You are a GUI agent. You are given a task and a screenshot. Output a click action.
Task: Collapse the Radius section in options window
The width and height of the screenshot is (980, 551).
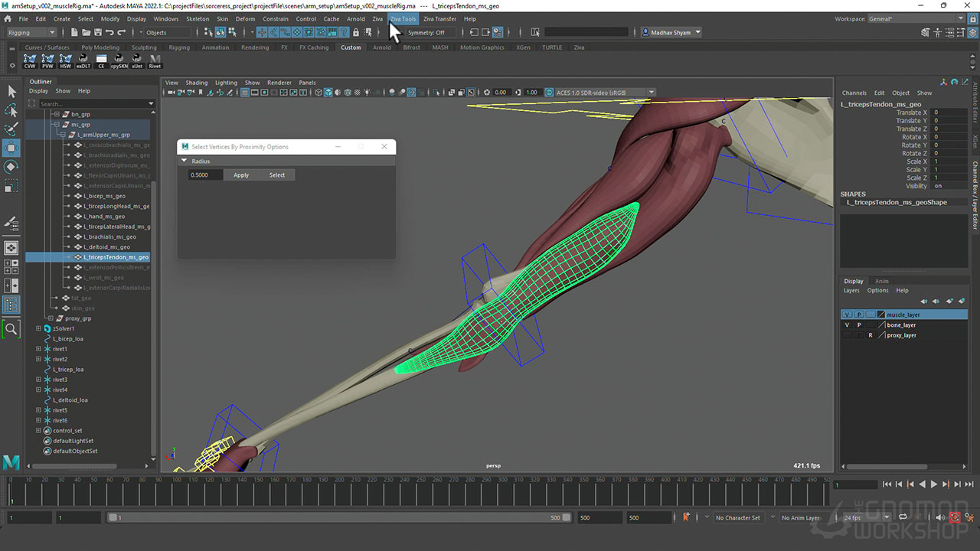(184, 161)
